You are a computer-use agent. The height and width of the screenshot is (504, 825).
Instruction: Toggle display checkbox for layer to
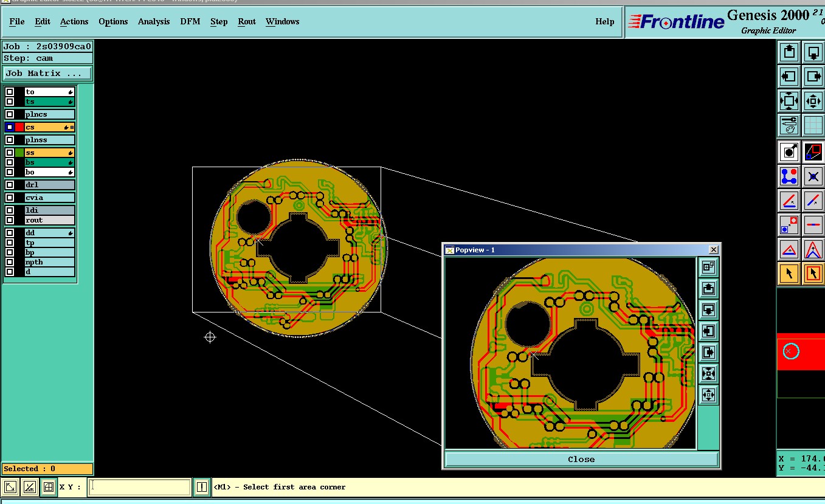[x=10, y=92]
